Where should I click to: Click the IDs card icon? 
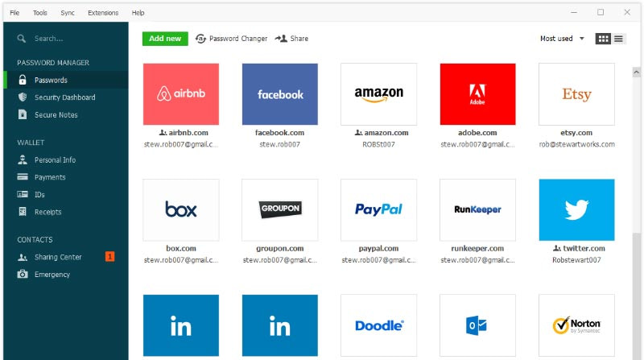point(23,194)
